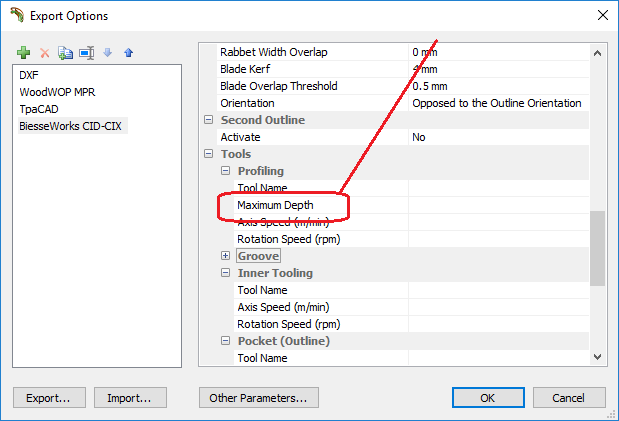Select DXF in the format list

point(28,75)
